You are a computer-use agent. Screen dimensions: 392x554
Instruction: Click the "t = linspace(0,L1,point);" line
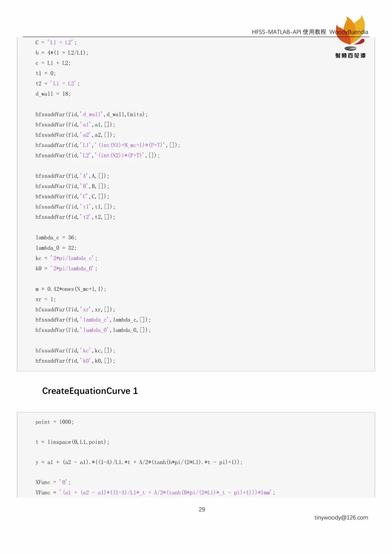[x=72, y=442]
